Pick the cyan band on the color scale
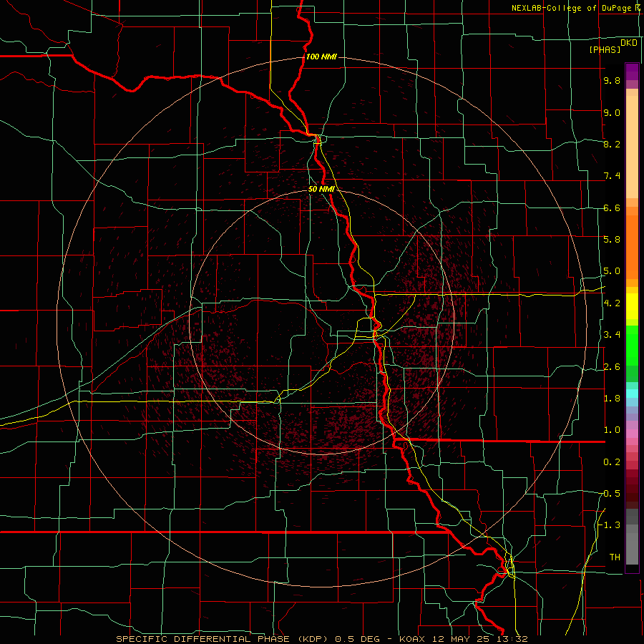644x644 pixels. [x=632, y=394]
